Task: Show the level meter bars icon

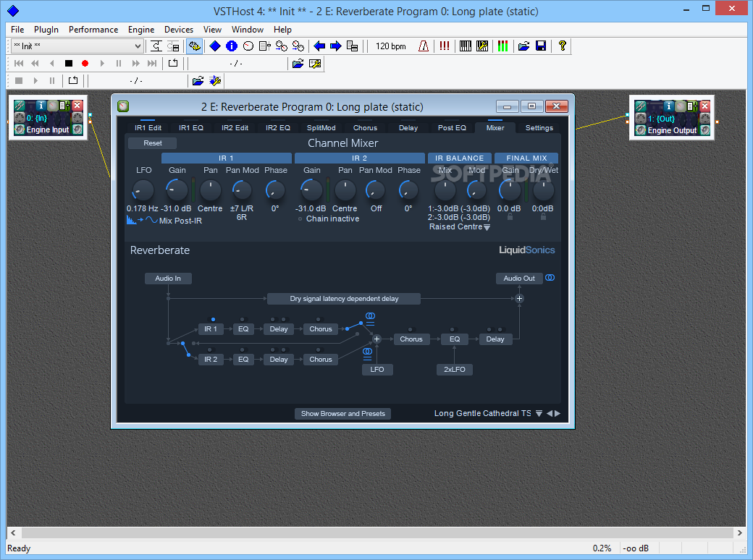Action: pyautogui.click(x=502, y=46)
